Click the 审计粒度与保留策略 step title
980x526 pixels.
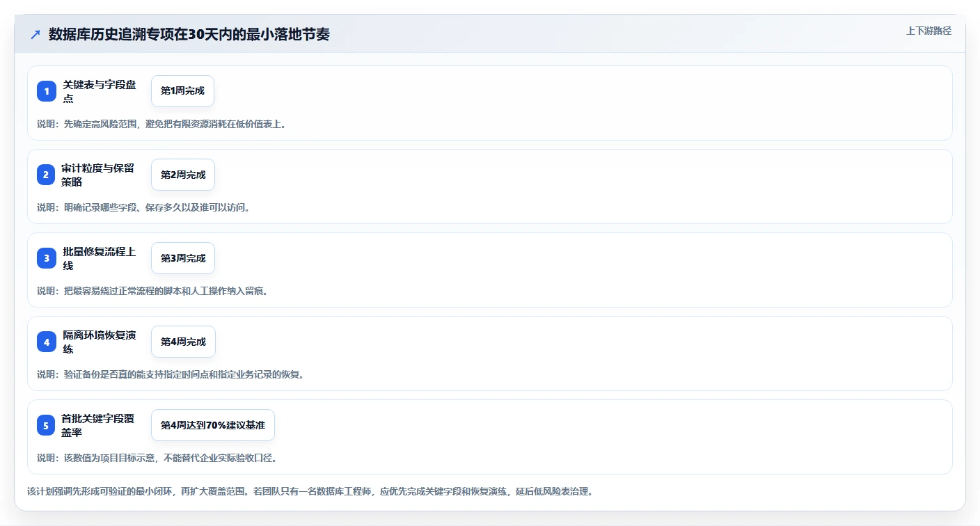click(98, 175)
